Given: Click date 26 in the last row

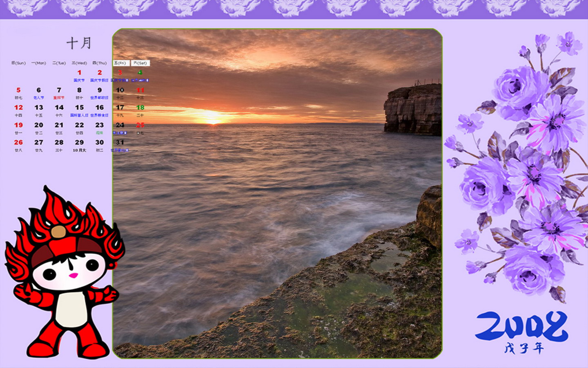Looking at the screenshot, I should 18,142.
